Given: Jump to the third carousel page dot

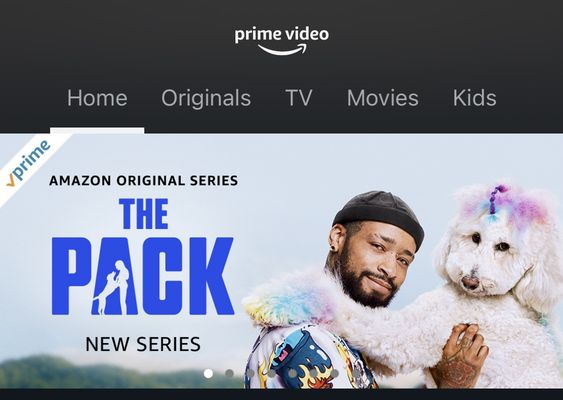Looking at the screenshot, I should [x=250, y=373].
